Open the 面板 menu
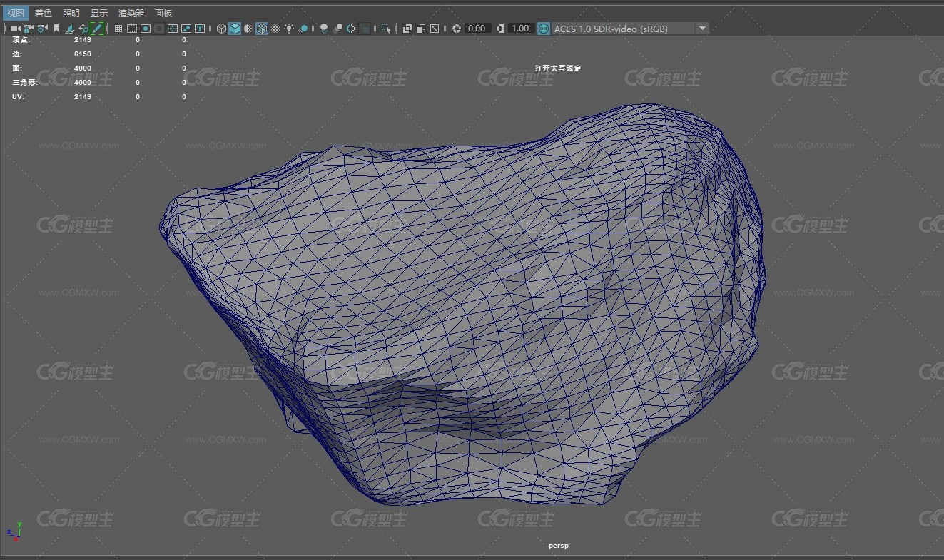The image size is (944, 560). pos(163,13)
